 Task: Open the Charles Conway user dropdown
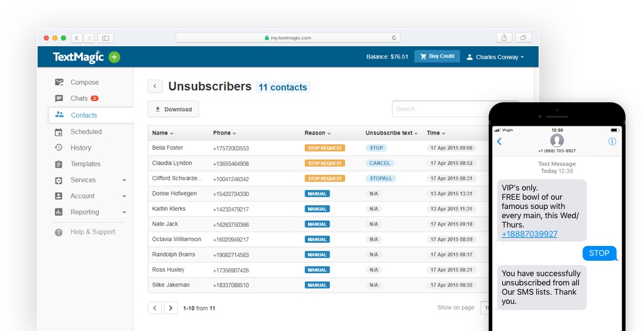click(495, 57)
